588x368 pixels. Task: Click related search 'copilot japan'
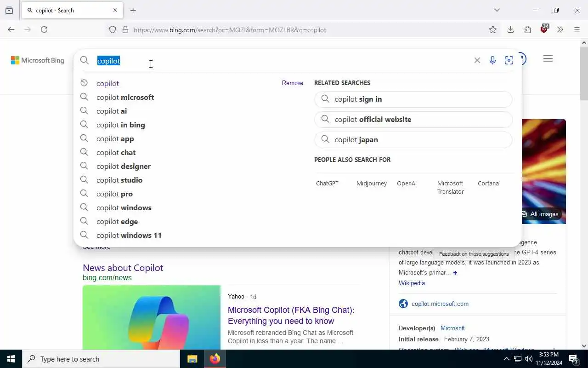coord(413,139)
